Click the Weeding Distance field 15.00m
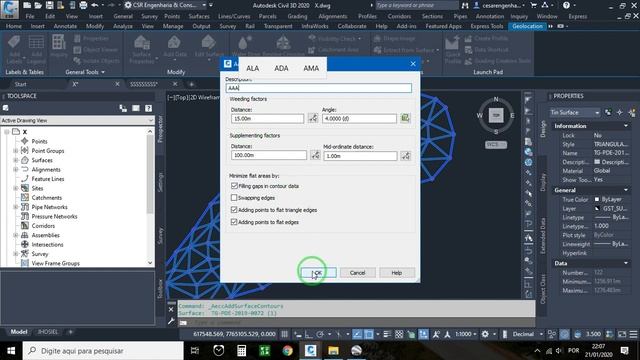The height and width of the screenshot is (360, 640). coord(267,119)
